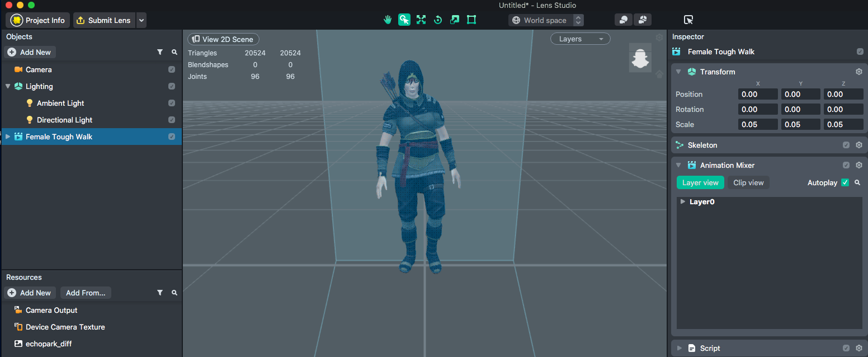The image size is (868, 357).
Task: Open Skeleton component gear menu
Action: 859,145
